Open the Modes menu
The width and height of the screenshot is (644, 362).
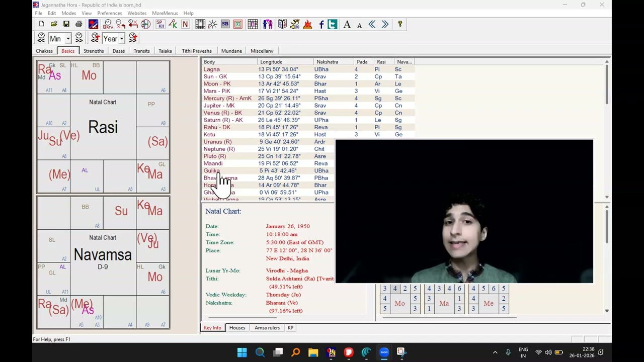68,13
